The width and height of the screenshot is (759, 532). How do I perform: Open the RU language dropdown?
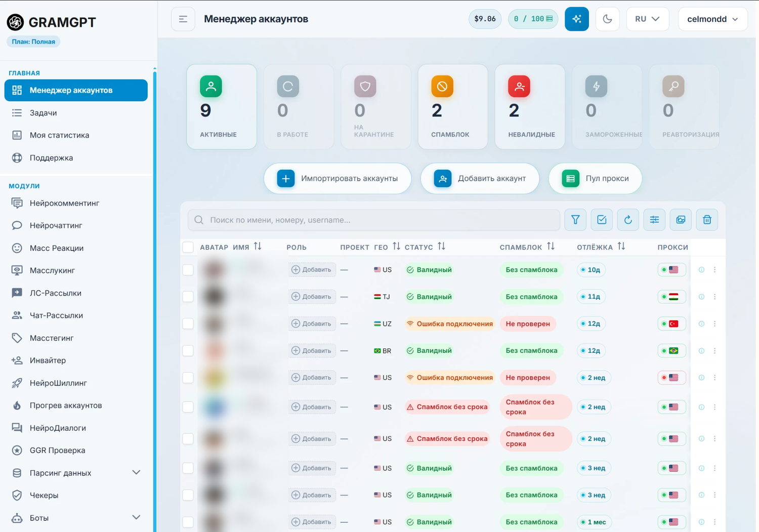click(x=648, y=19)
